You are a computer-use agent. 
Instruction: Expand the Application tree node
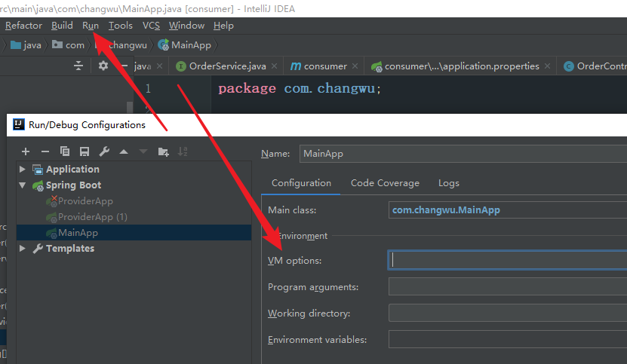[x=23, y=170]
